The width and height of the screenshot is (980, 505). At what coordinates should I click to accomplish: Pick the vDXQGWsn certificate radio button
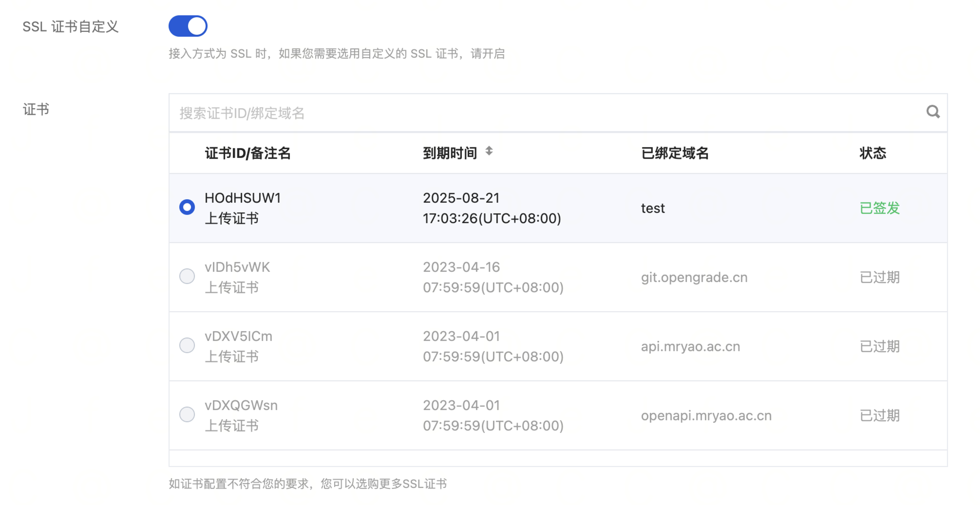(187, 414)
